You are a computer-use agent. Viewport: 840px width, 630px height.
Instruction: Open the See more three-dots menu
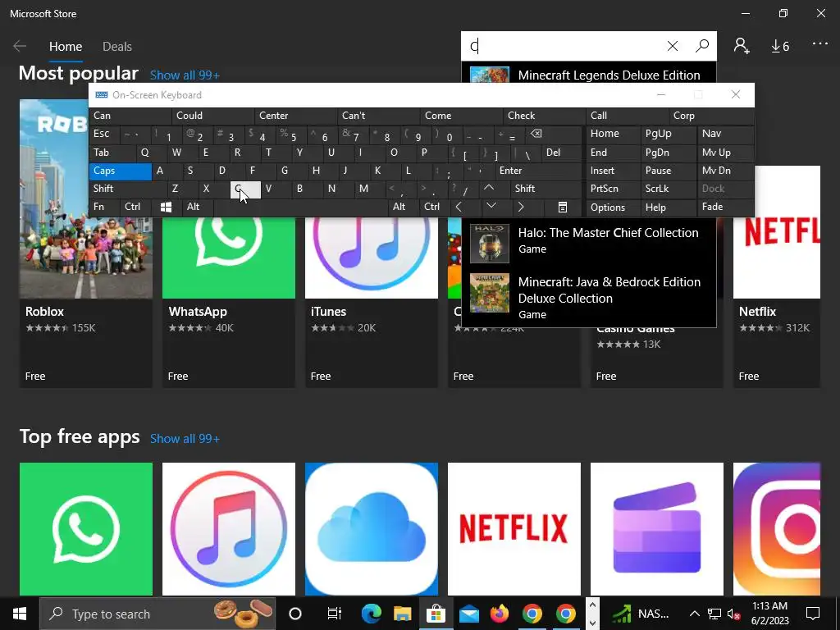pos(820,44)
